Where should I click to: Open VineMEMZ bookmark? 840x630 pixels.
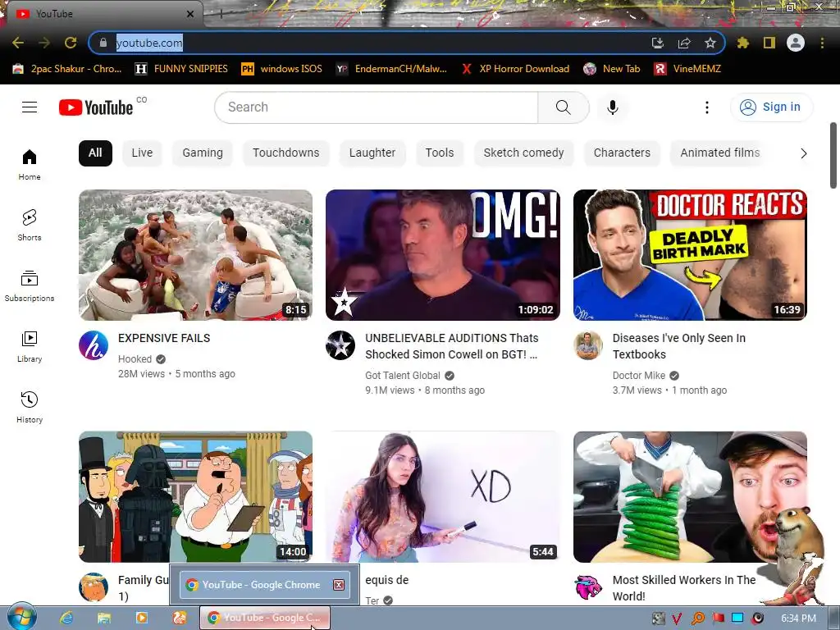(688, 69)
